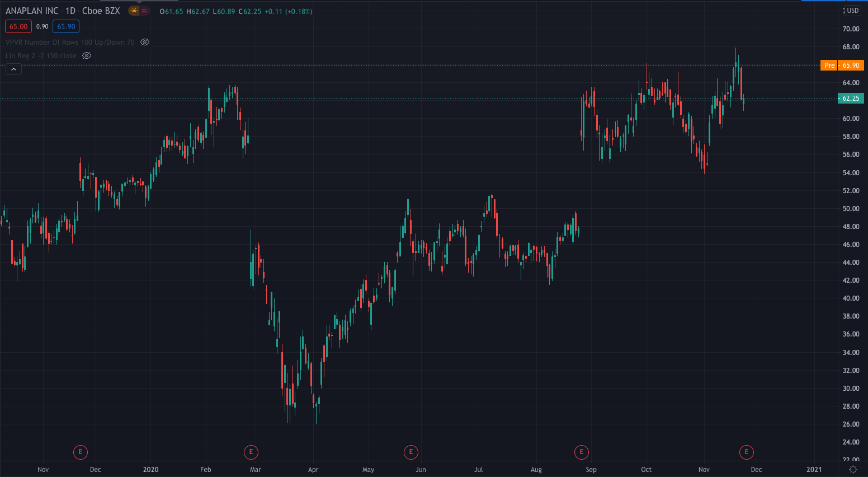The height and width of the screenshot is (477, 868).
Task: Click the 50.00 price scale label
Action: tap(851, 209)
